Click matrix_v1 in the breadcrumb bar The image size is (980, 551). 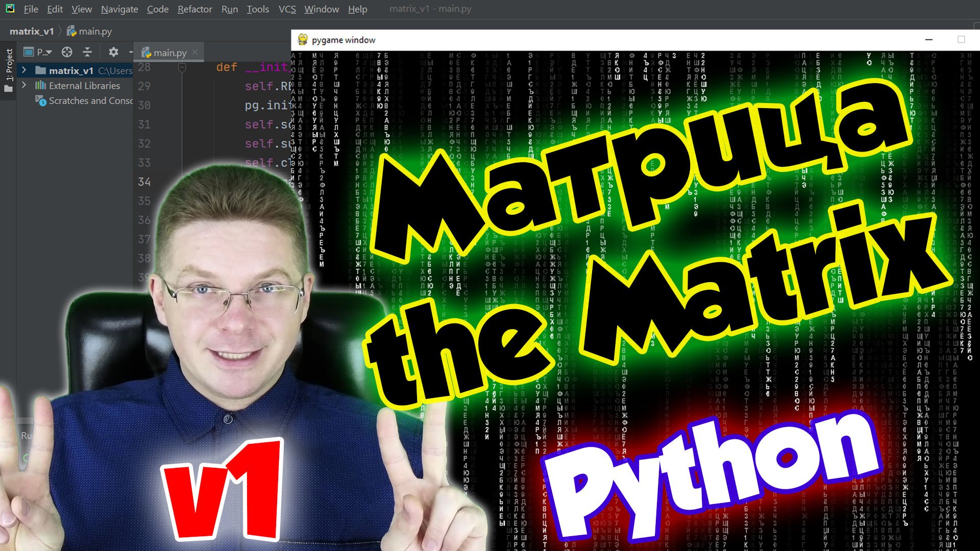32,31
